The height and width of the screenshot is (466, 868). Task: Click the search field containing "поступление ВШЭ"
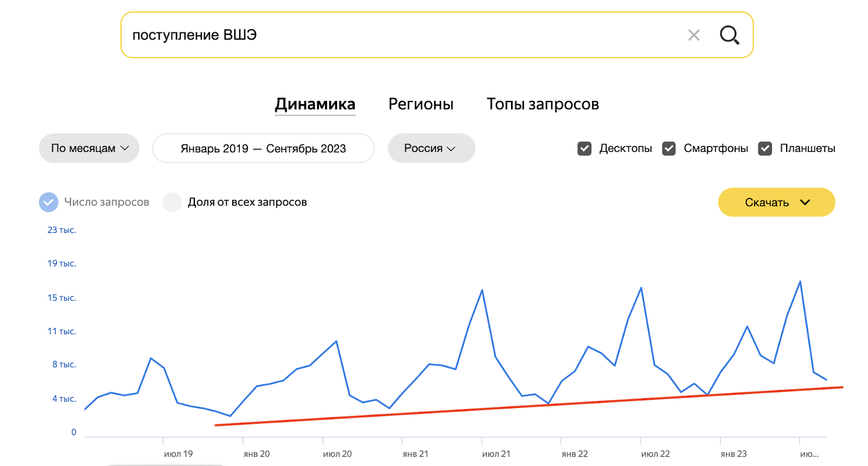(x=437, y=35)
